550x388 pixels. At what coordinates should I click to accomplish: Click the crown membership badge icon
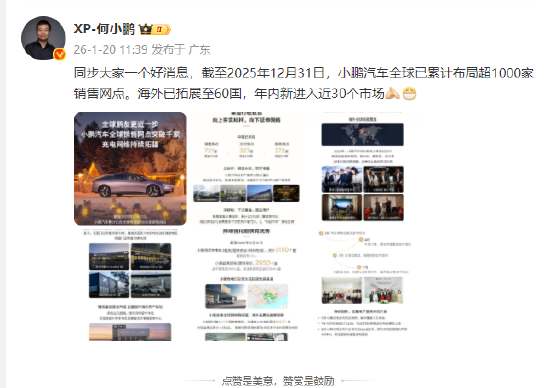pyautogui.click(x=155, y=29)
